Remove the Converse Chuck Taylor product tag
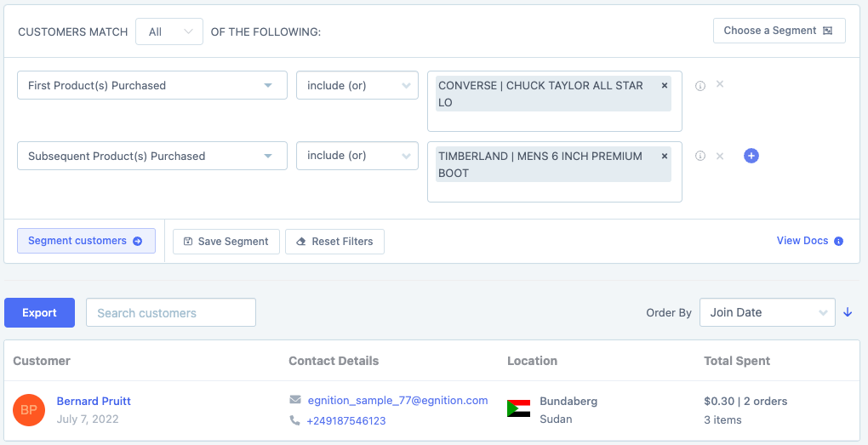The width and height of the screenshot is (868, 445). pos(665,85)
